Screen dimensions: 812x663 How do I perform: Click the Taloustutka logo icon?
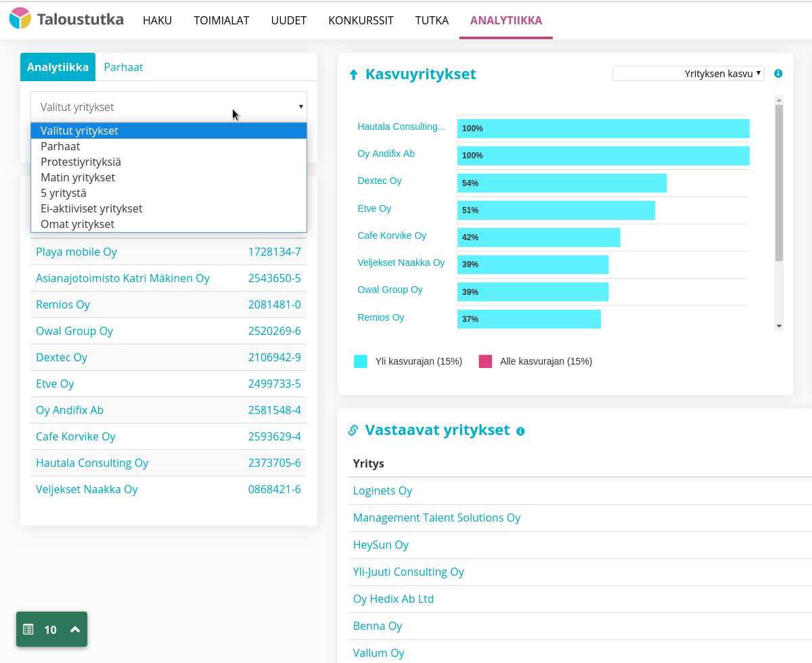[20, 18]
